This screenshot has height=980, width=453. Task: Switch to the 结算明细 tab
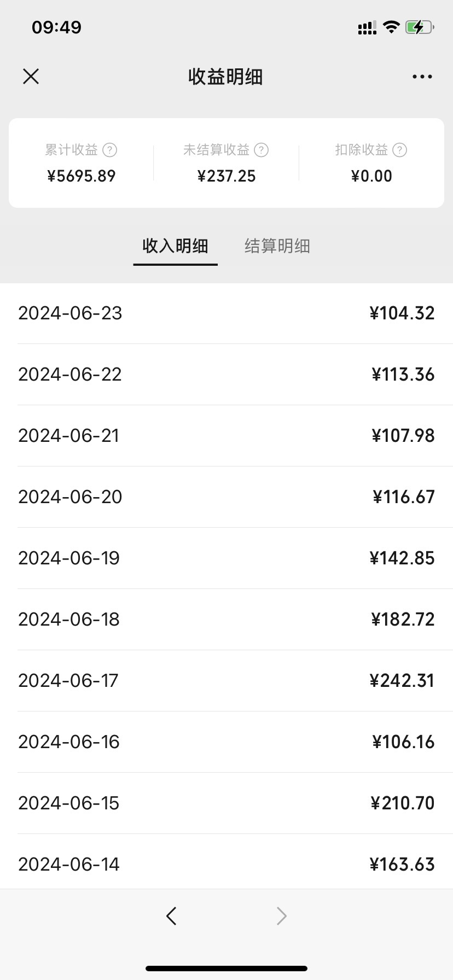pos(277,246)
